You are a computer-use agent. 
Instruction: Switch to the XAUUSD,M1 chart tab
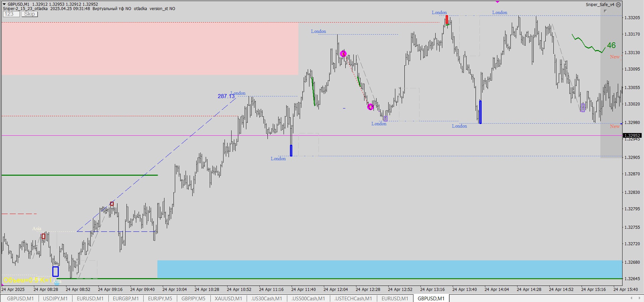[x=228, y=298]
